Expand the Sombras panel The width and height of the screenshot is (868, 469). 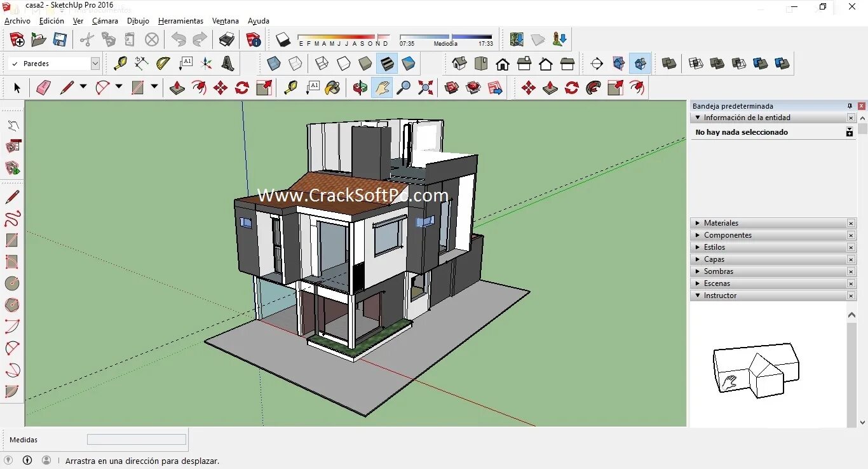(x=773, y=271)
